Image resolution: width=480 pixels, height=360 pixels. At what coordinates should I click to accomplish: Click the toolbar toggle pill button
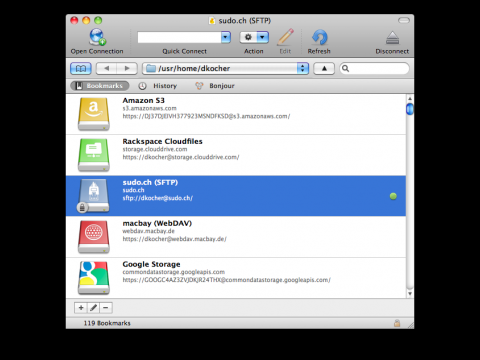[404, 21]
